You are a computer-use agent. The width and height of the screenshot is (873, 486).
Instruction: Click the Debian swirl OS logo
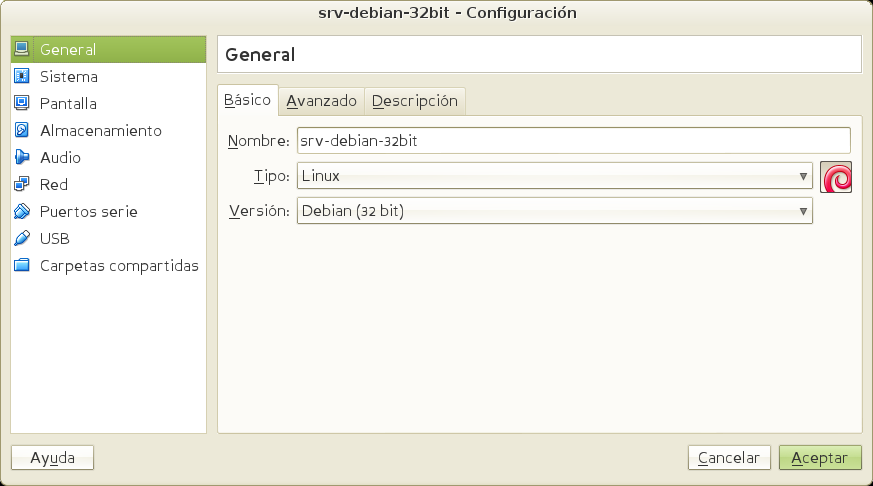tap(835, 177)
